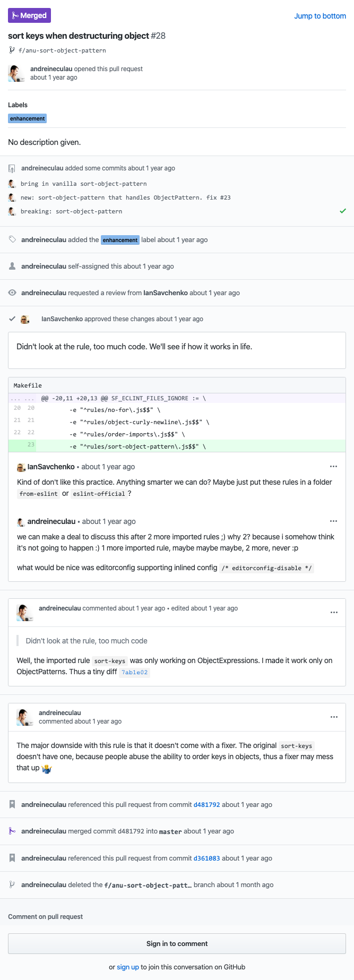
Task: Open commit link 7ab1e02
Action: click(x=135, y=672)
